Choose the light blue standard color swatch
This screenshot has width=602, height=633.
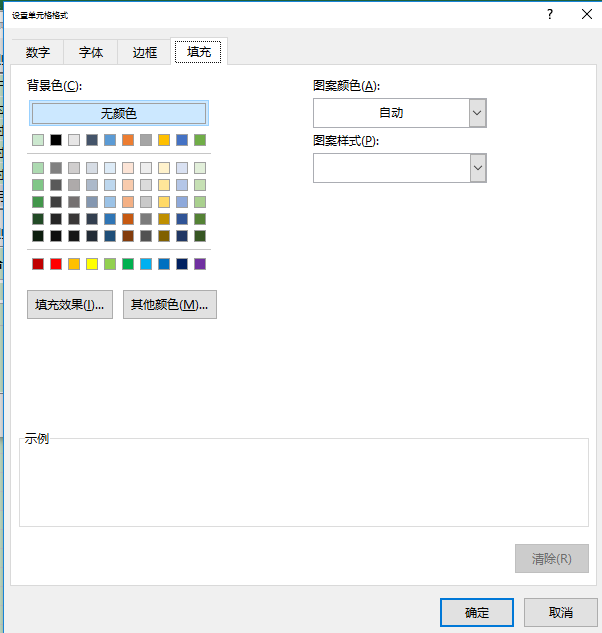click(x=146, y=264)
